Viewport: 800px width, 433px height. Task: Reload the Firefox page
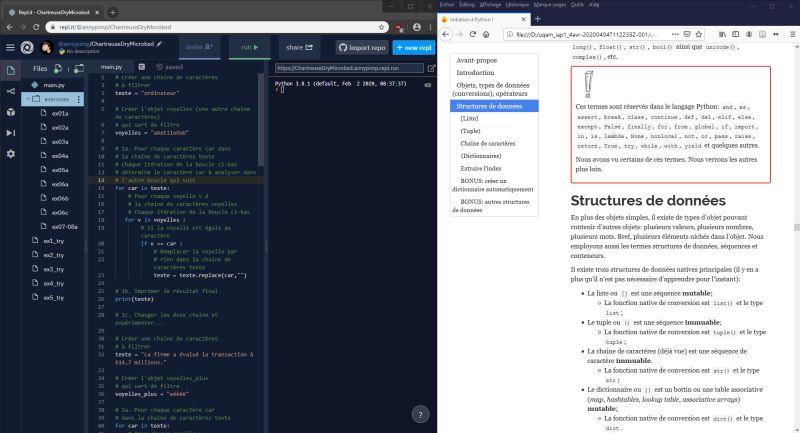[x=473, y=34]
